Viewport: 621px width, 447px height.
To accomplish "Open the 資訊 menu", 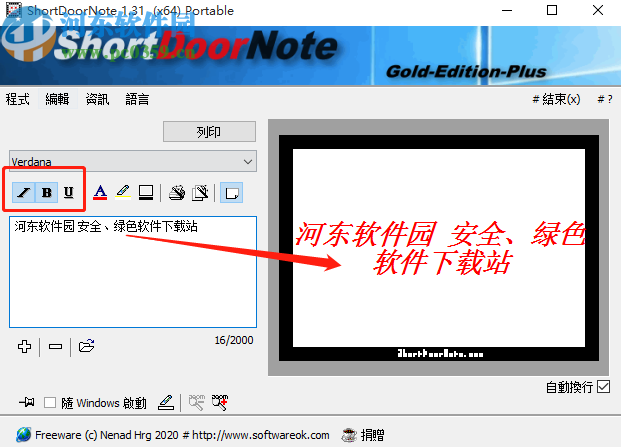I will 97,99.
